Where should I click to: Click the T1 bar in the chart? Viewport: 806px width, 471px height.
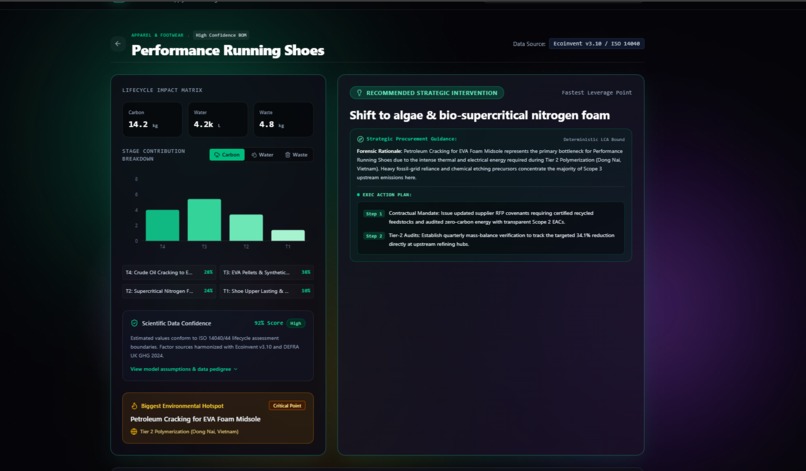point(288,236)
